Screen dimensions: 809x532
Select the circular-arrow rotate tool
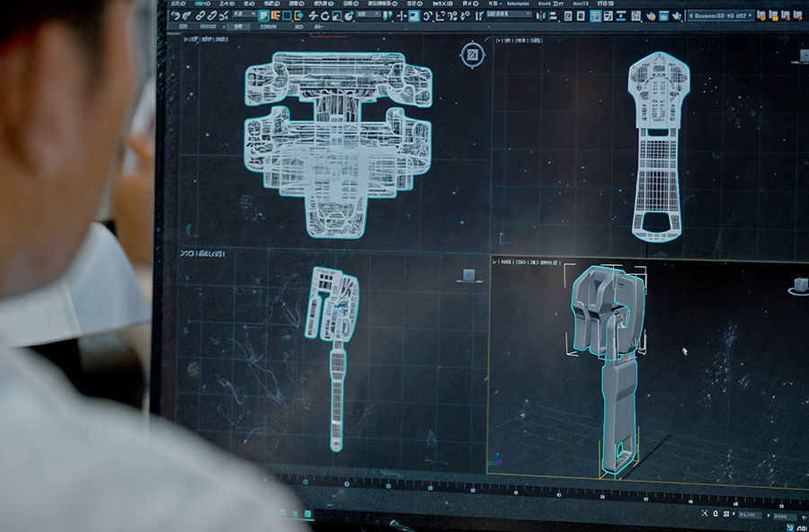tap(324, 16)
